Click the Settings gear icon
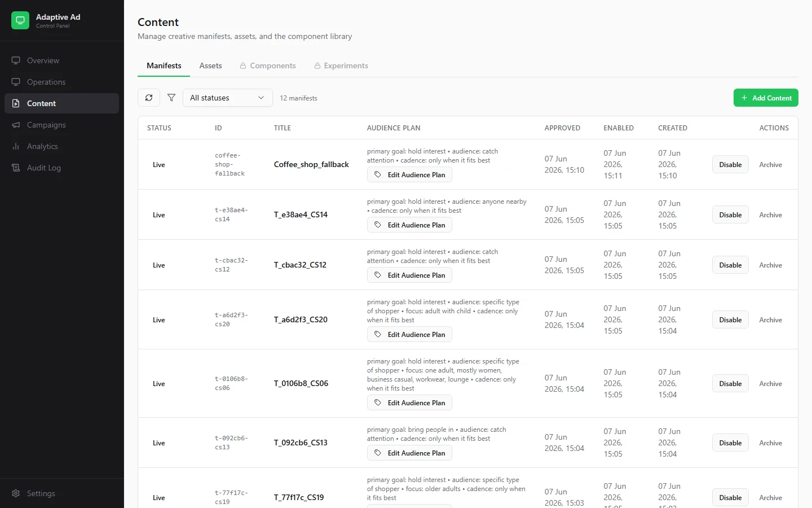Image resolution: width=812 pixels, height=508 pixels. pyautogui.click(x=16, y=493)
